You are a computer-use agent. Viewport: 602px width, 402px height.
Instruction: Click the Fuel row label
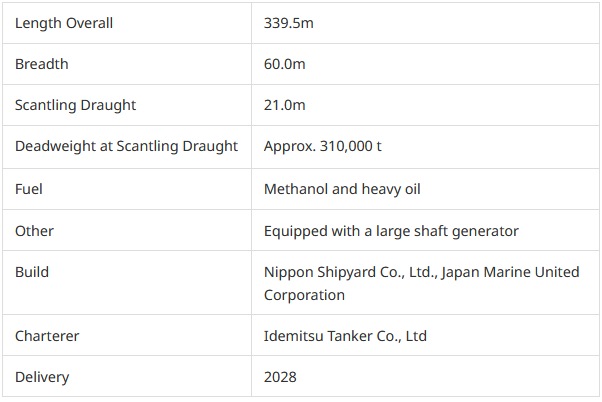tap(29, 188)
